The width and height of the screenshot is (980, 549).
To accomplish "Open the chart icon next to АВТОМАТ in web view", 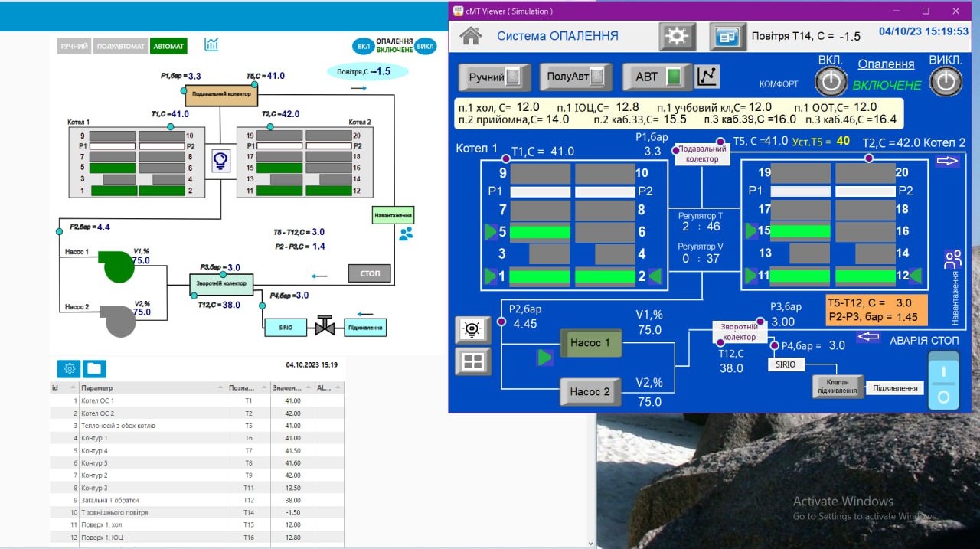I will coord(211,44).
